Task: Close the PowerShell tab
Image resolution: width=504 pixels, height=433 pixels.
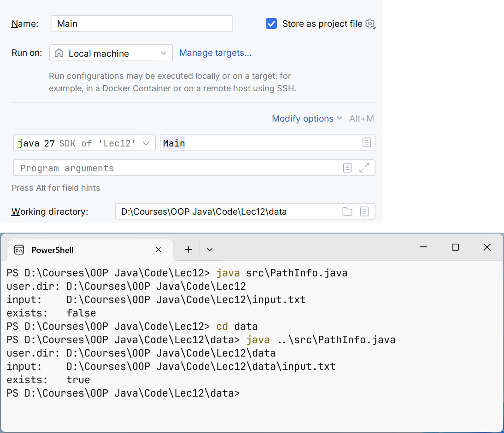Action: click(x=158, y=250)
